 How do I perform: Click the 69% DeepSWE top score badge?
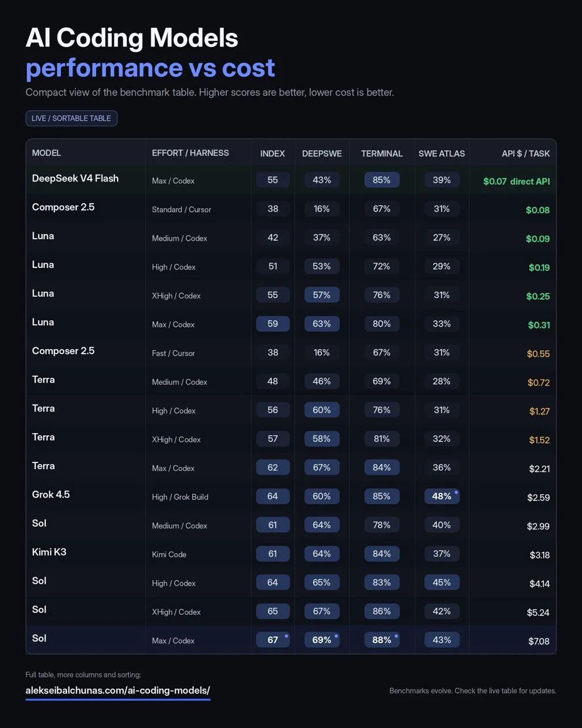[322, 640]
